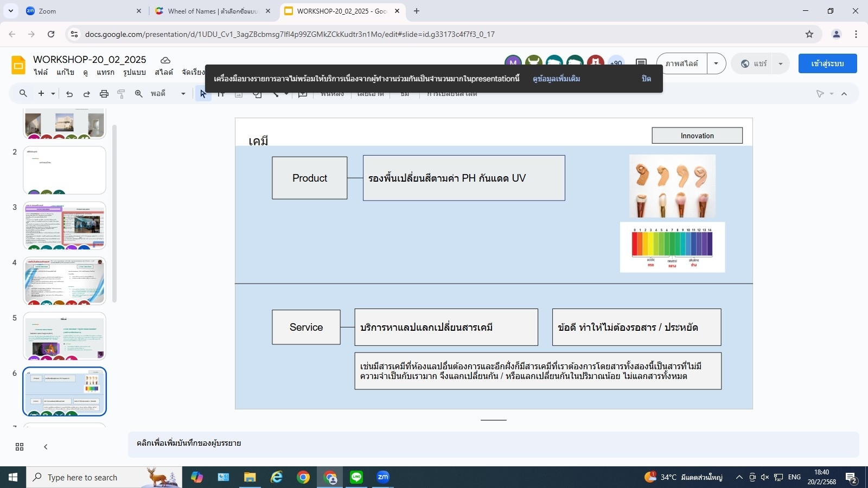View site information icon in address bar
This screenshot has height=488, width=868.
coord(74,34)
